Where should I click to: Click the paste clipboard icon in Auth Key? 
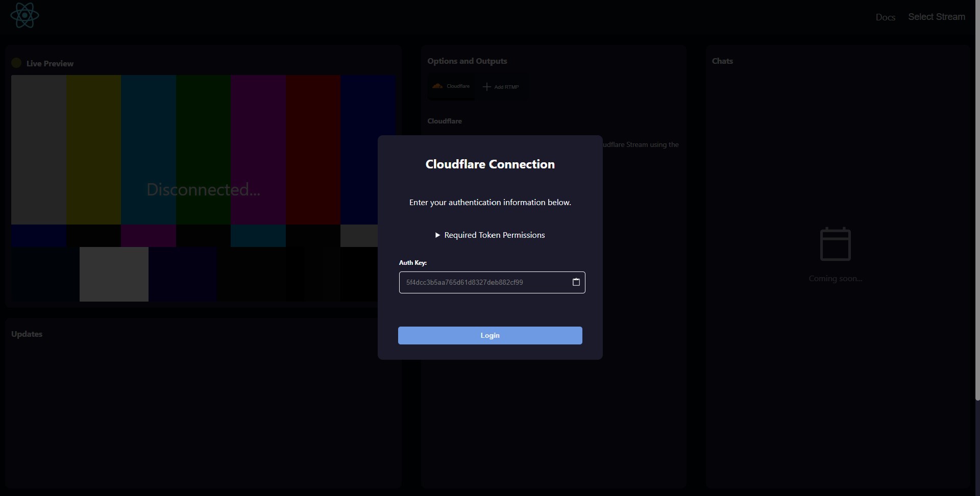[x=576, y=282]
